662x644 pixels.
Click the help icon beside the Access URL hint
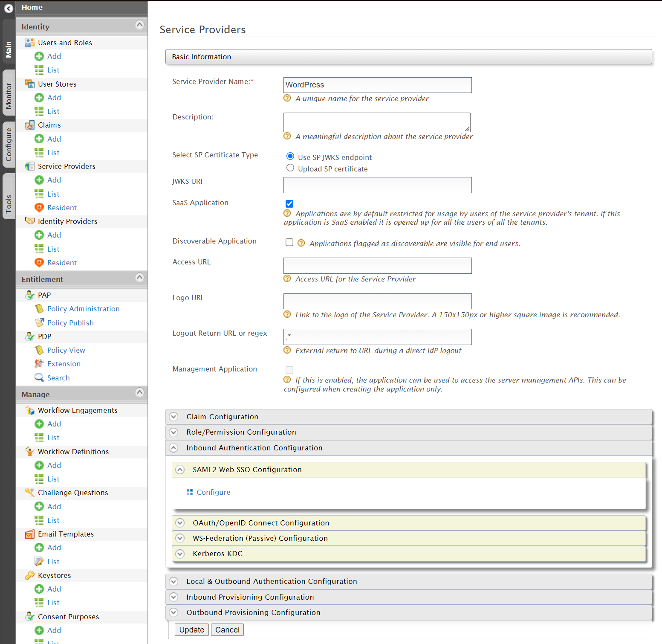pyautogui.click(x=287, y=278)
